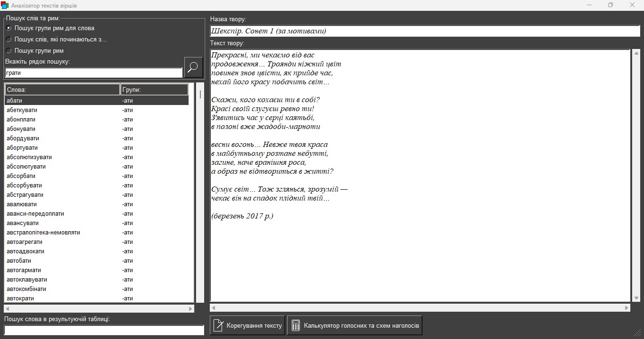Screen dimensions: 644x339
Task: Click the poem text horizontal scroll right arrow
Action: [627, 308]
